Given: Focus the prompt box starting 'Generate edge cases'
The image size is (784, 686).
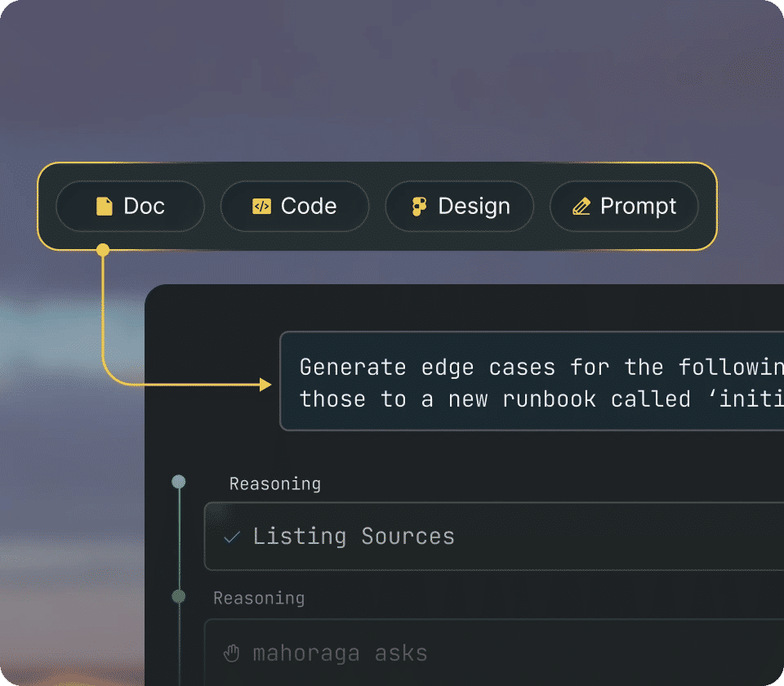Looking at the screenshot, I should click(x=532, y=381).
